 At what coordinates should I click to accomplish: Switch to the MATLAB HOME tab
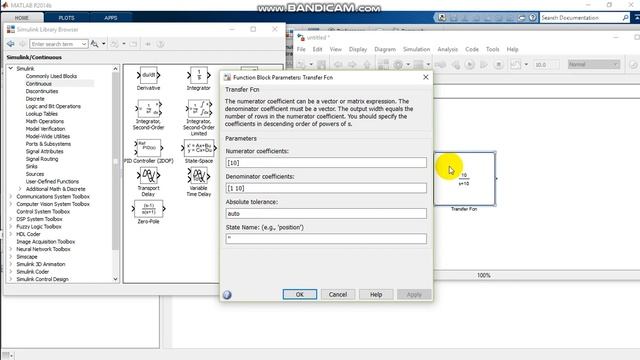coord(22,18)
